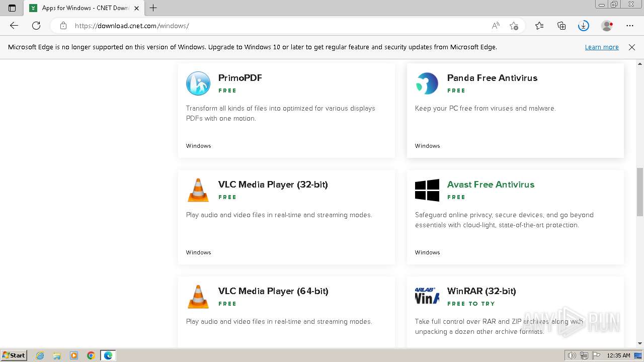Click the scrollbar down arrow
644x362 pixels.
[x=640, y=343]
